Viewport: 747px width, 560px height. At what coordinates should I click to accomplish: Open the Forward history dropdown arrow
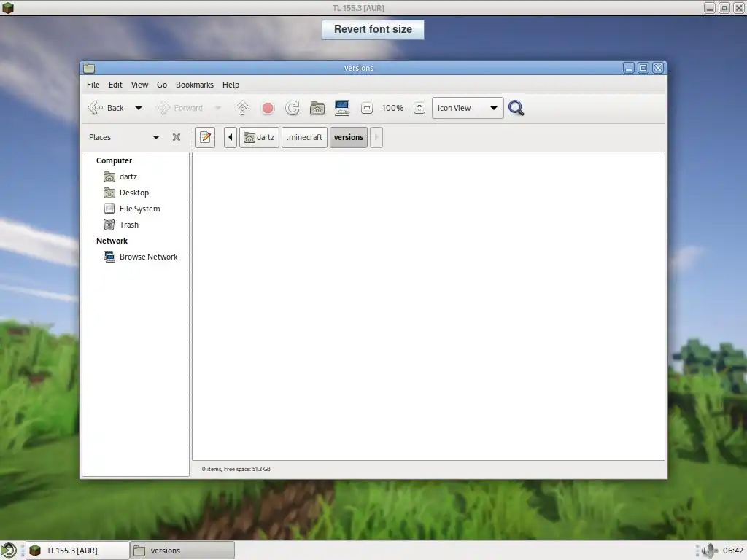coord(217,108)
